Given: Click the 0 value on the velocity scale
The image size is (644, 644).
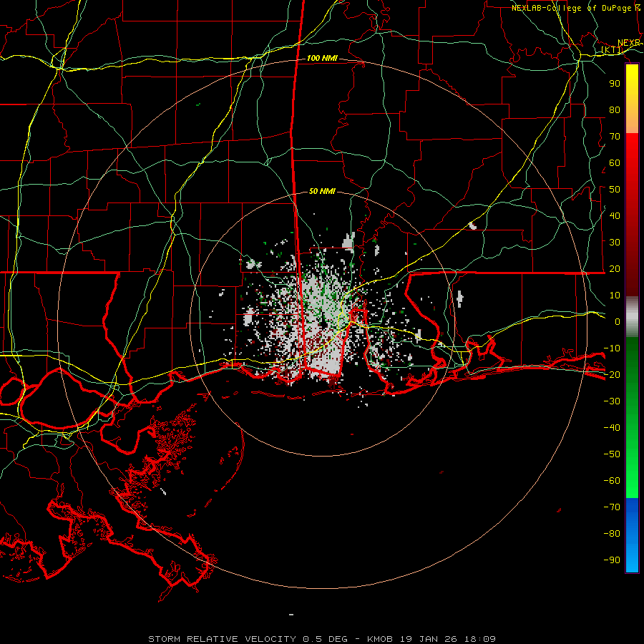Looking at the screenshot, I should tap(618, 321).
